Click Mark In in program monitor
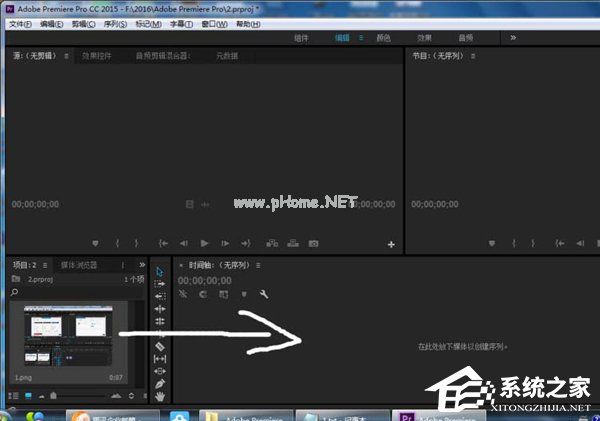The height and width of the screenshot is (421, 600). click(514, 243)
